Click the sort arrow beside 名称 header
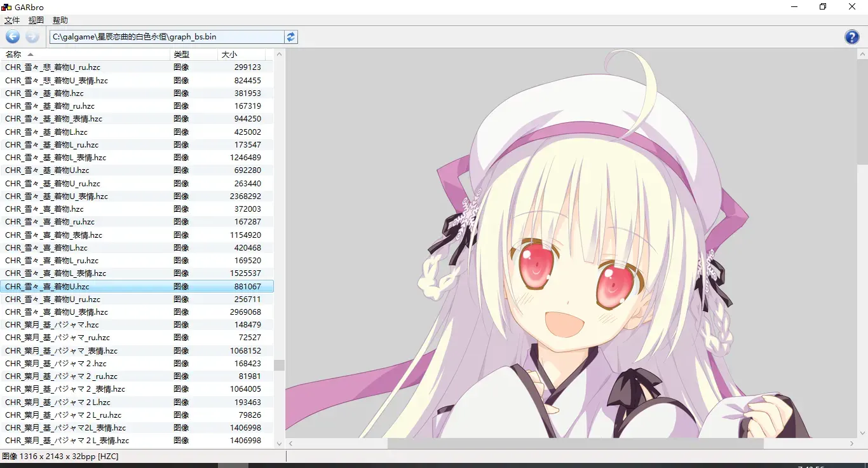The height and width of the screenshot is (468, 868). tap(31, 55)
